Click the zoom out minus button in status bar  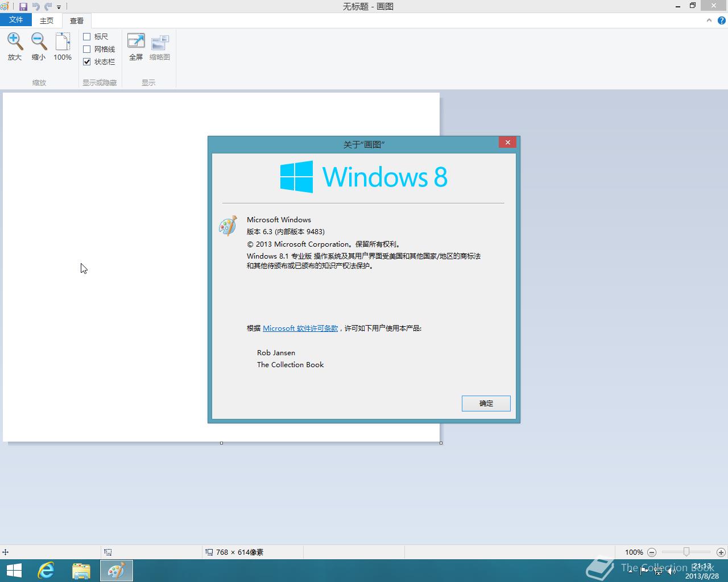tap(652, 552)
